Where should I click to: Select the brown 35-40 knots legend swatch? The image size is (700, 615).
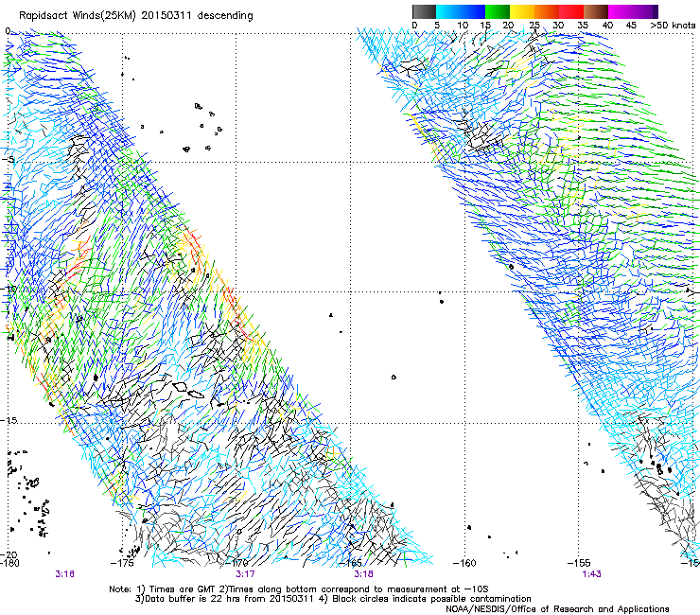(596, 11)
